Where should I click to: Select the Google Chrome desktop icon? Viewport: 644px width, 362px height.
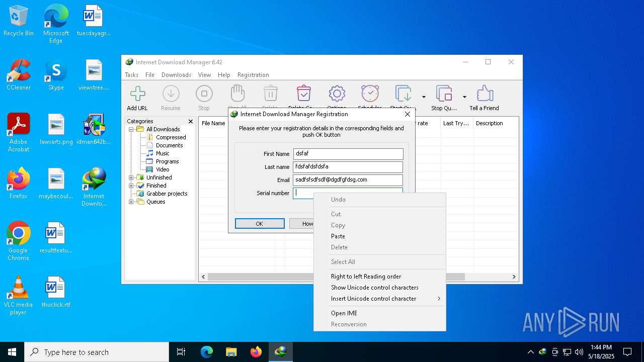[x=19, y=241]
